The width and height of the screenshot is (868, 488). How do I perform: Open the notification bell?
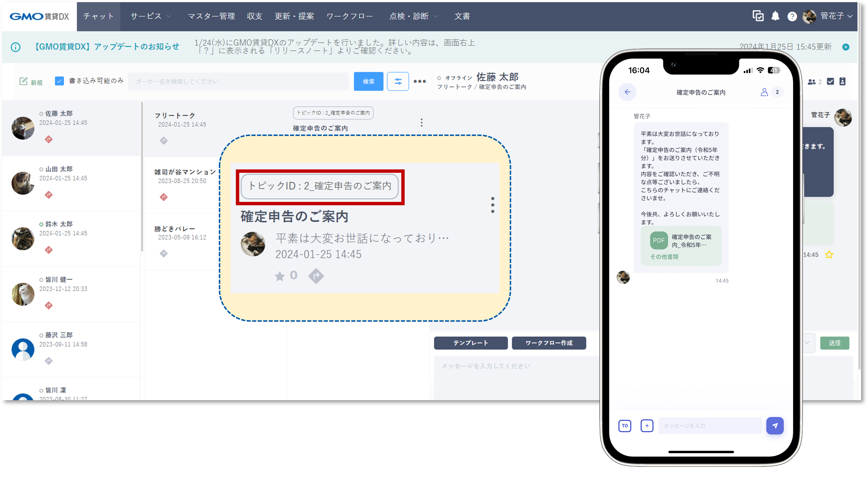tap(775, 16)
